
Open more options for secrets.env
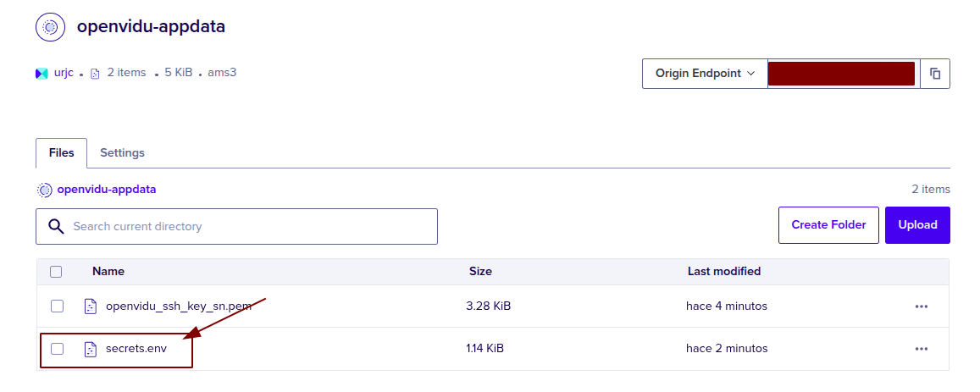[x=922, y=349]
